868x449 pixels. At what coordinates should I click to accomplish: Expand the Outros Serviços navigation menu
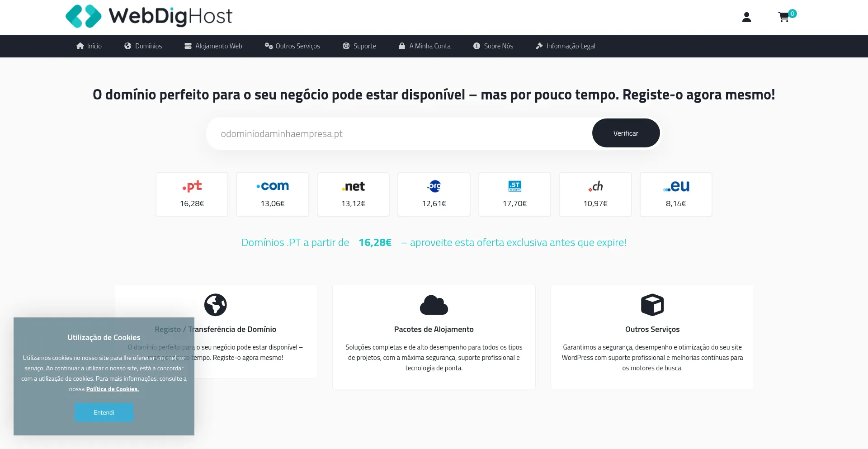click(x=292, y=46)
